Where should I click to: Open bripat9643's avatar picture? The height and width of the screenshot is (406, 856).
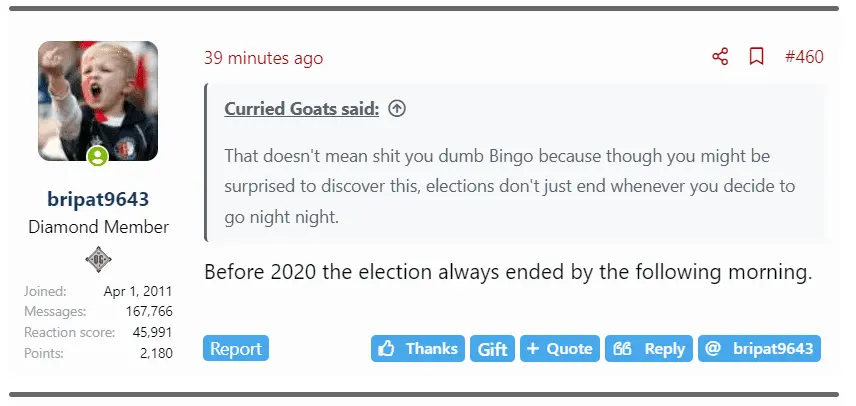tap(98, 101)
